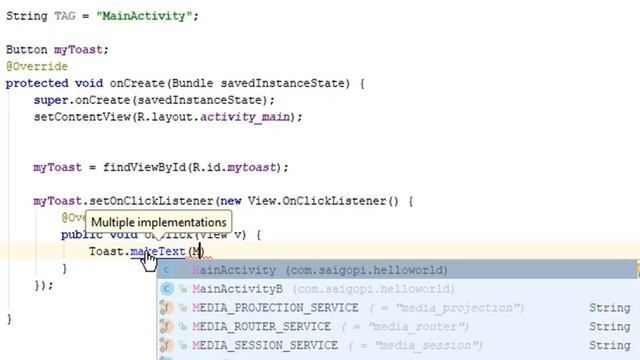Select MEDIA_ROUTER_SERVICE suggestion
The width and height of the screenshot is (640, 360).
pos(397,327)
